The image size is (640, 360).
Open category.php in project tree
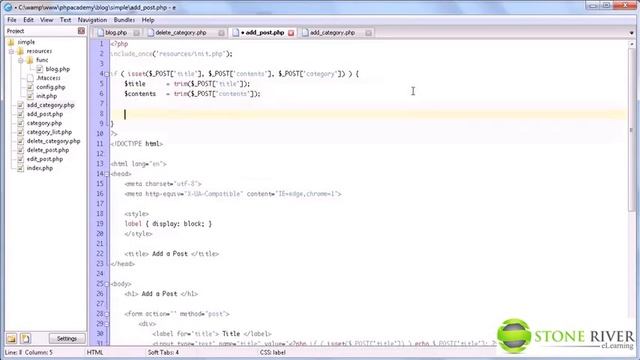click(x=44, y=123)
